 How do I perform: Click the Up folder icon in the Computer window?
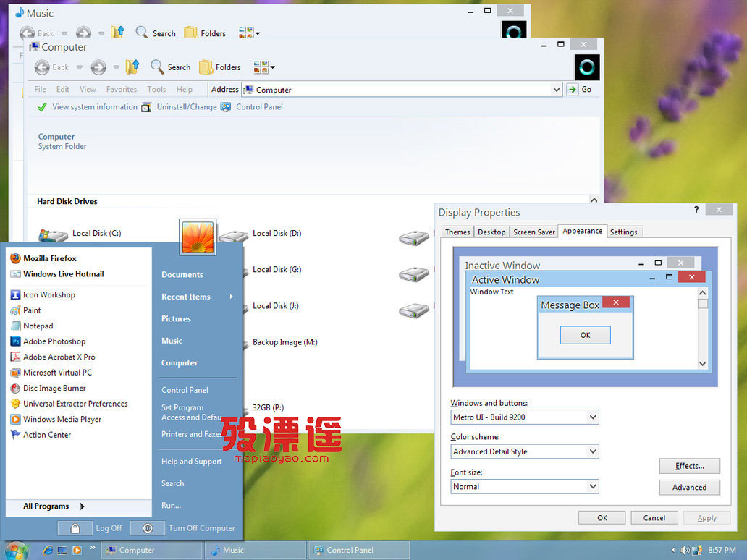[132, 67]
